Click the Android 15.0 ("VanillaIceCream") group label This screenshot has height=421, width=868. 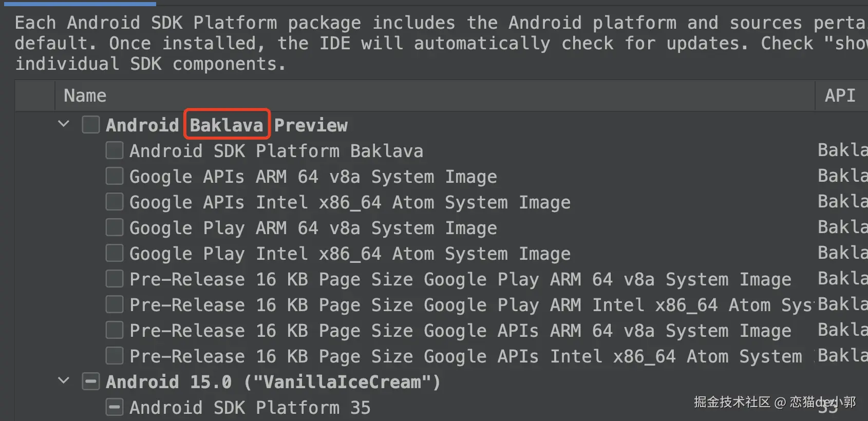pos(273,382)
